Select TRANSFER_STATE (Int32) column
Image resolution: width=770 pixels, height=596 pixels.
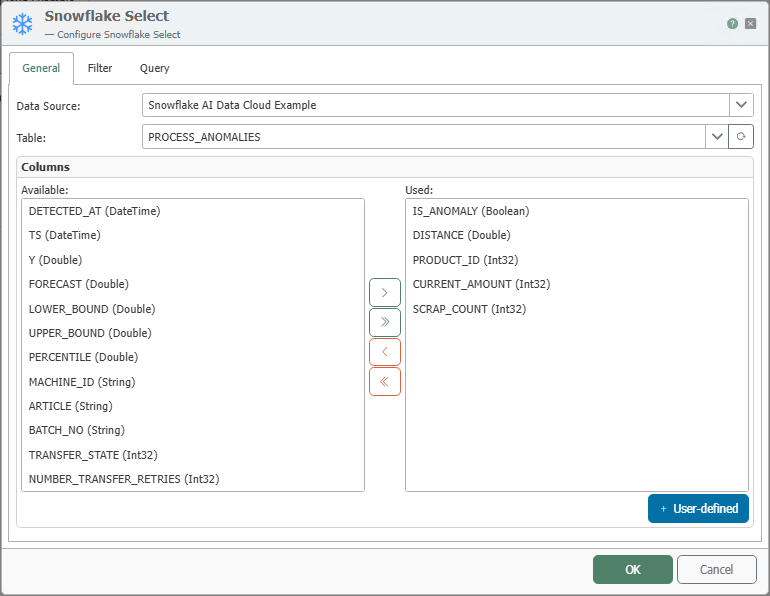pyautogui.click(x=193, y=455)
